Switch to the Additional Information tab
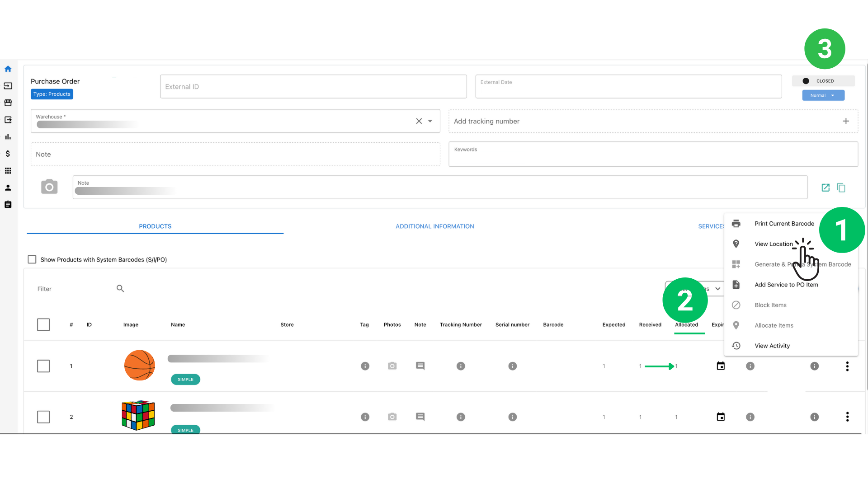 tap(434, 226)
